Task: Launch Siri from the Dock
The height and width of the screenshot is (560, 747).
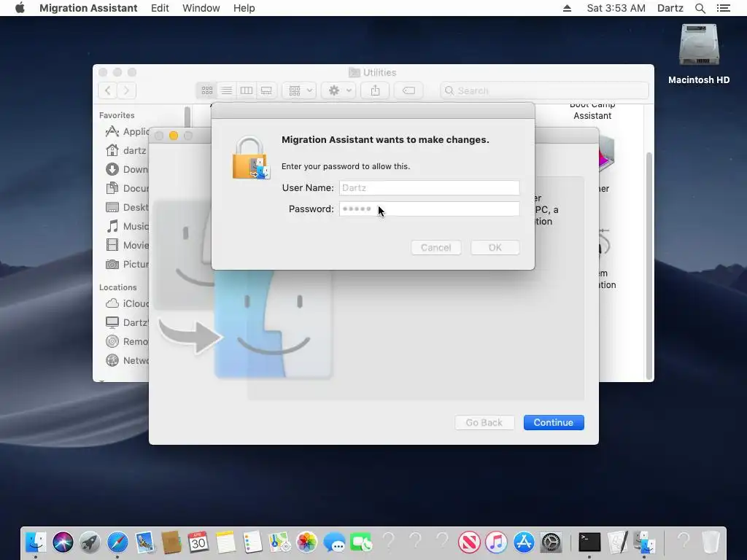Action: pos(63,542)
